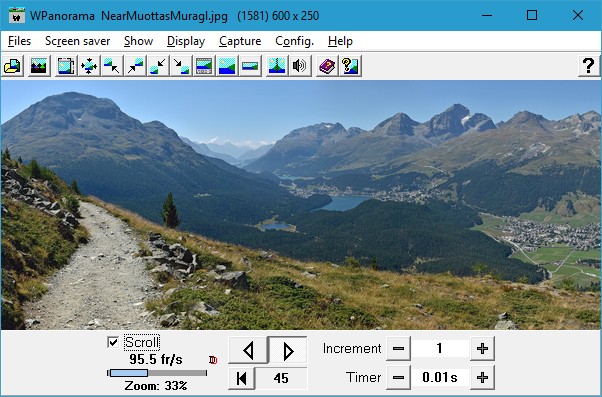Decrease the Timer value with minus
Image resolution: width=602 pixels, height=397 pixels.
(399, 377)
